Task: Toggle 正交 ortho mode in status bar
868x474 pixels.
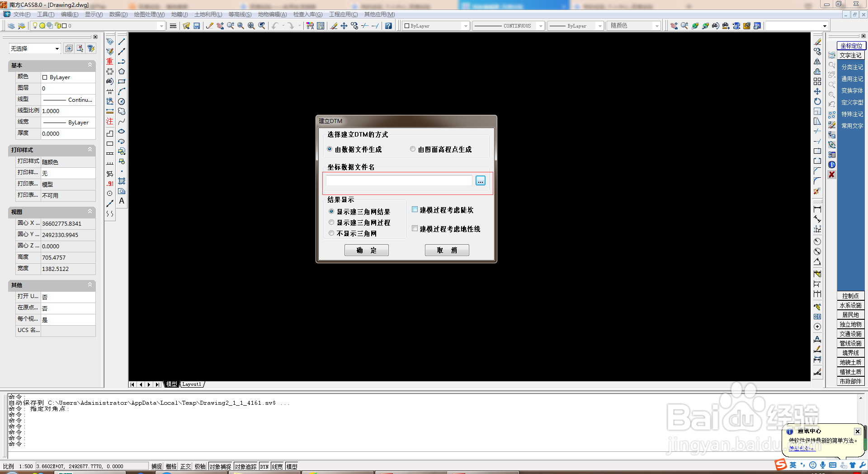Action: click(186, 466)
